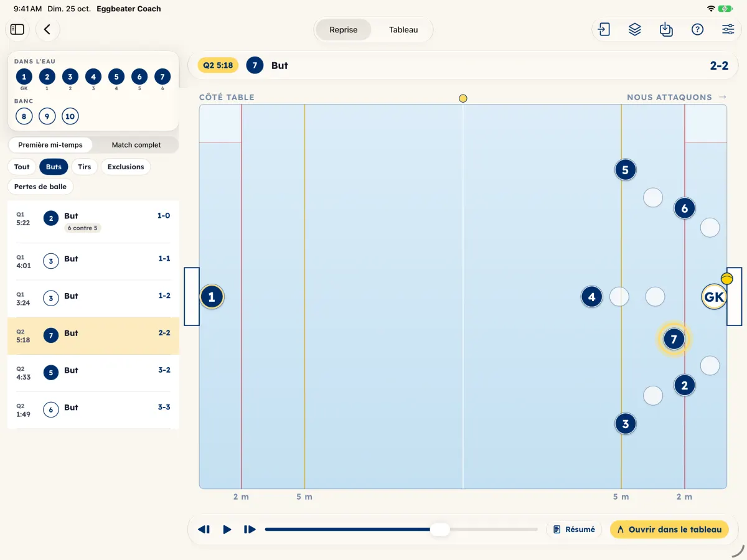747x560 pixels.
Task: Select bench player 9
Action: click(x=47, y=116)
